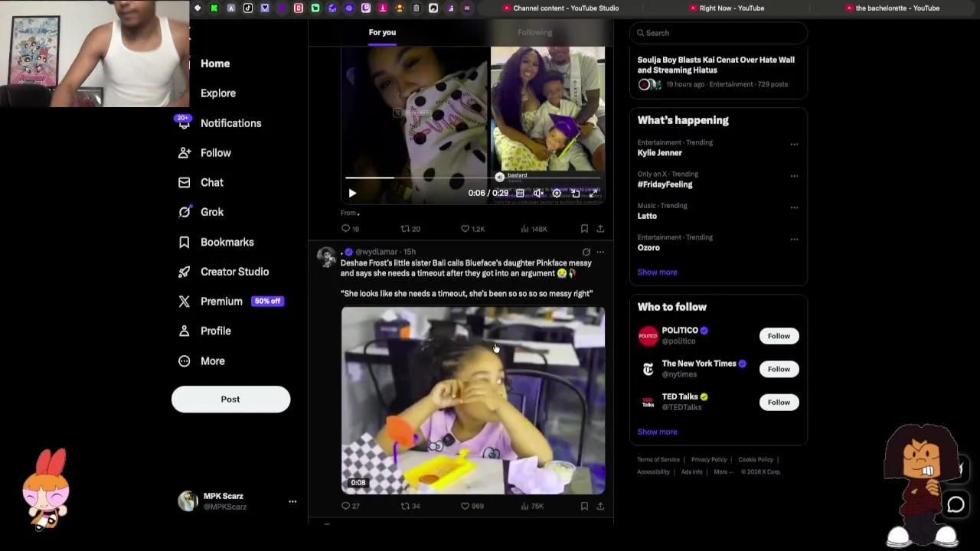Open the TikTok pinned browser tab
The width and height of the screenshot is (980, 551).
point(248,8)
